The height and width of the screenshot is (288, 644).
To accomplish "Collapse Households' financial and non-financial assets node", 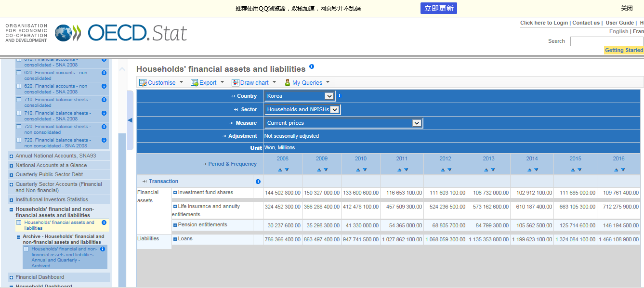I will tap(11, 209).
